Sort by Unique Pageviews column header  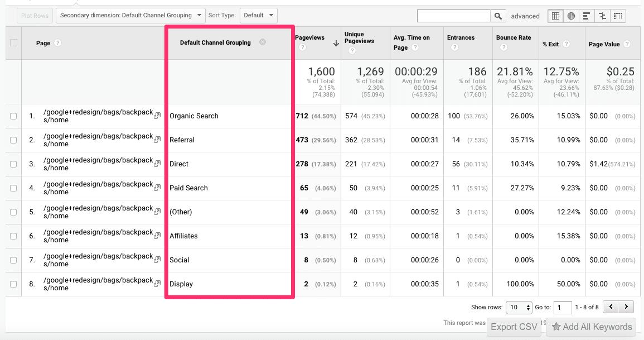(x=359, y=37)
